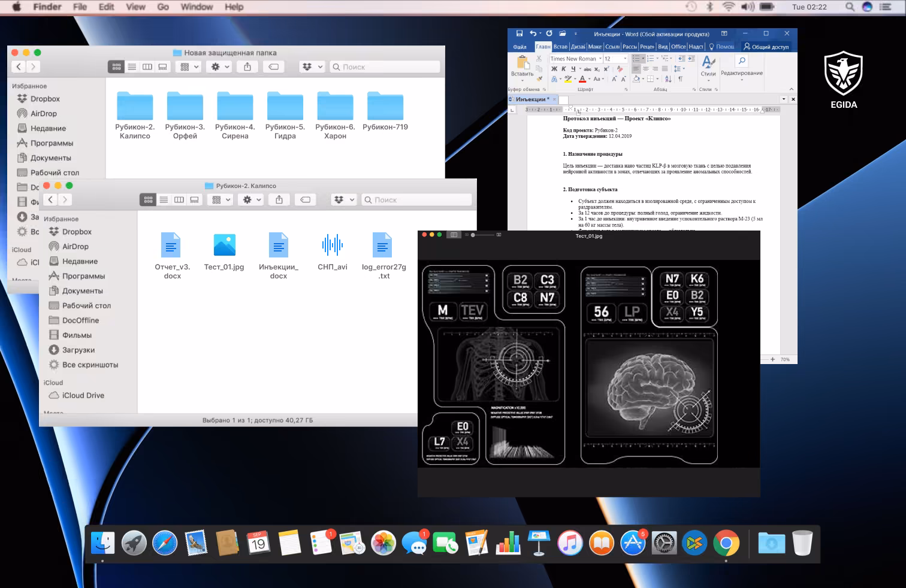Screen dimensions: 906x588
Task: Open the Window menu in the menu bar
Action: [197, 7]
